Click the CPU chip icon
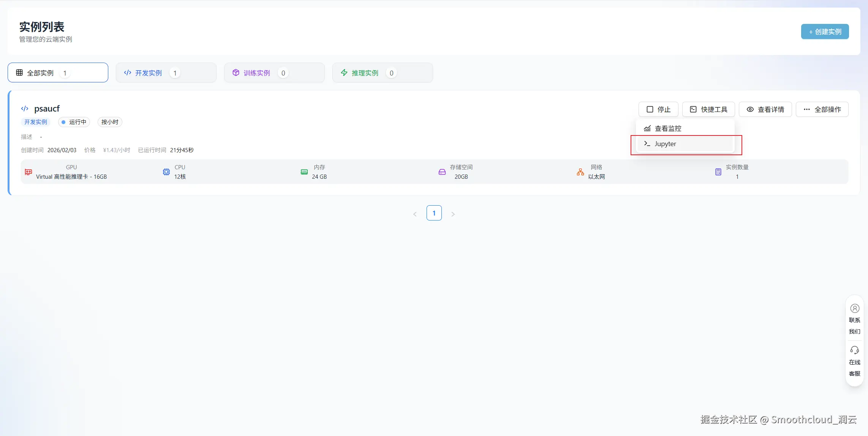 point(166,172)
